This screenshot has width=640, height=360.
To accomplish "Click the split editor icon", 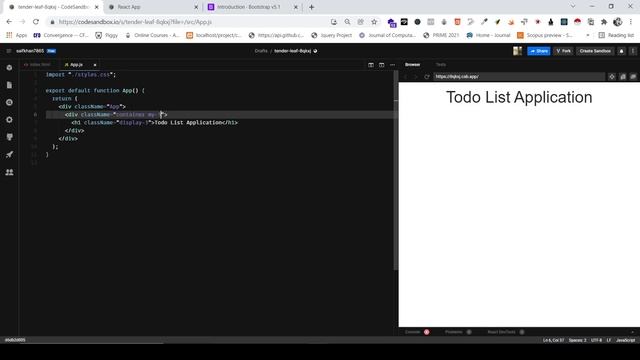I will click(371, 65).
